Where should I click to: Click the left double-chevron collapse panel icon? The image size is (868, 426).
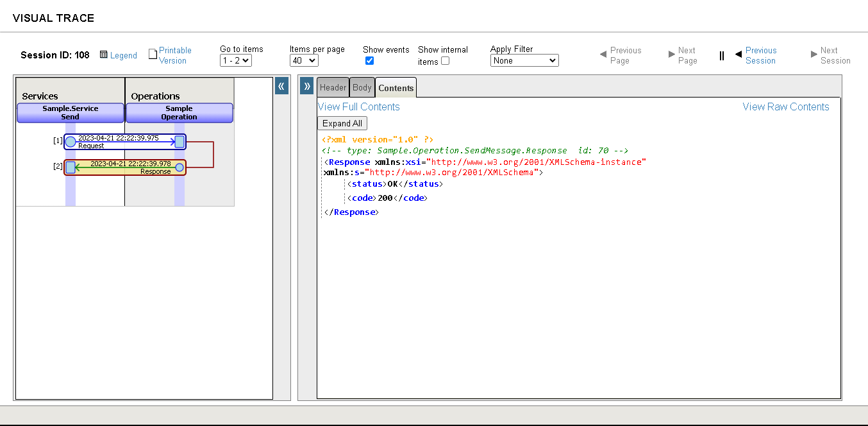pyautogui.click(x=281, y=86)
